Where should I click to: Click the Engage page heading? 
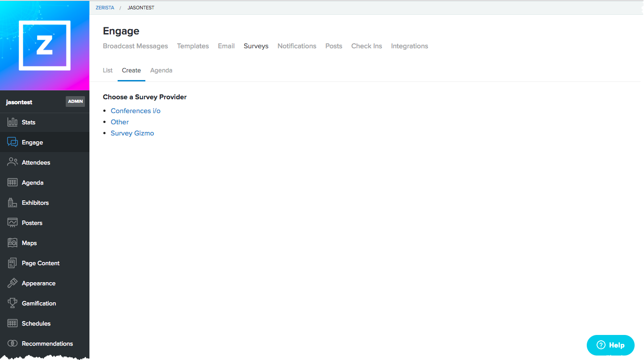click(121, 31)
